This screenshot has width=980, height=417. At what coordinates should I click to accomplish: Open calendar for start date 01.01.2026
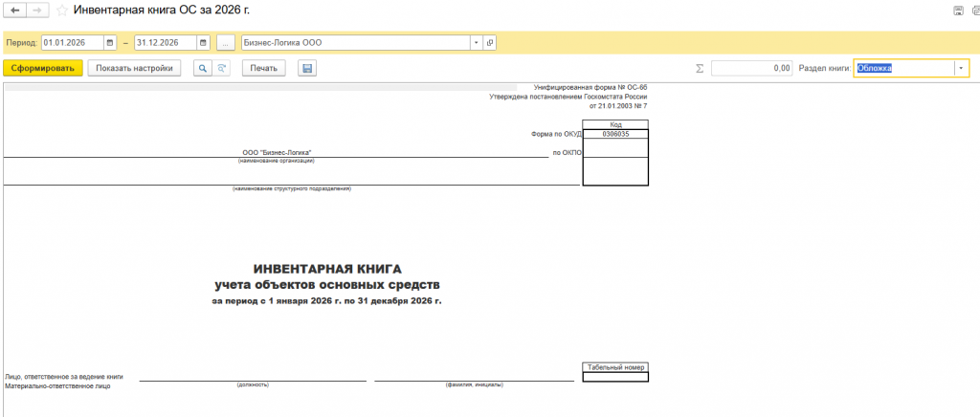(x=111, y=43)
